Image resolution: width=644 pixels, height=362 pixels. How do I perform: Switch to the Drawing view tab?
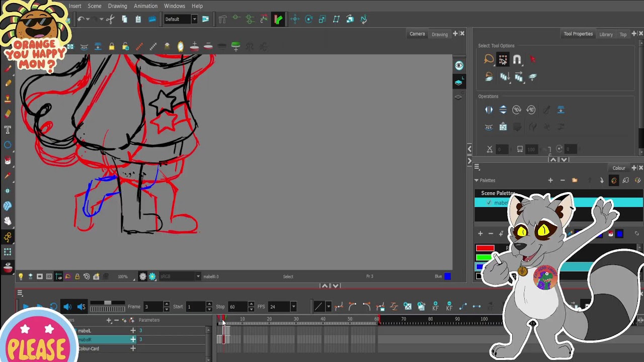(439, 34)
